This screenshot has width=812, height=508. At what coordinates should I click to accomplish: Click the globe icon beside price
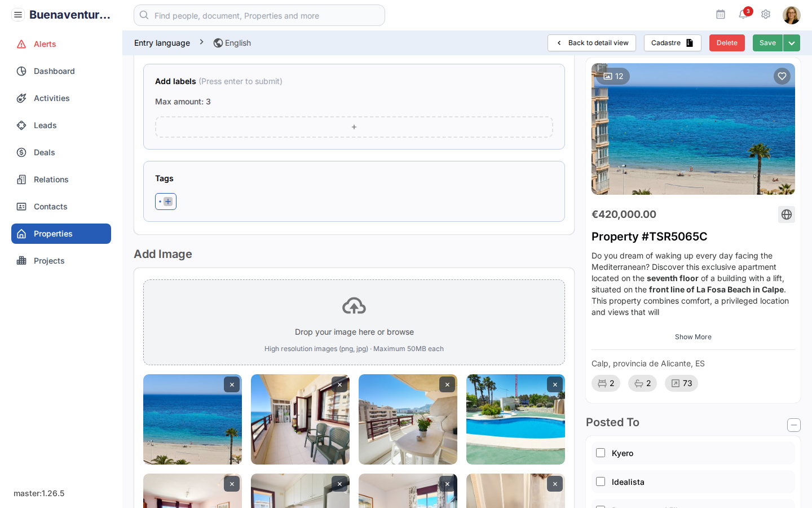(x=787, y=214)
